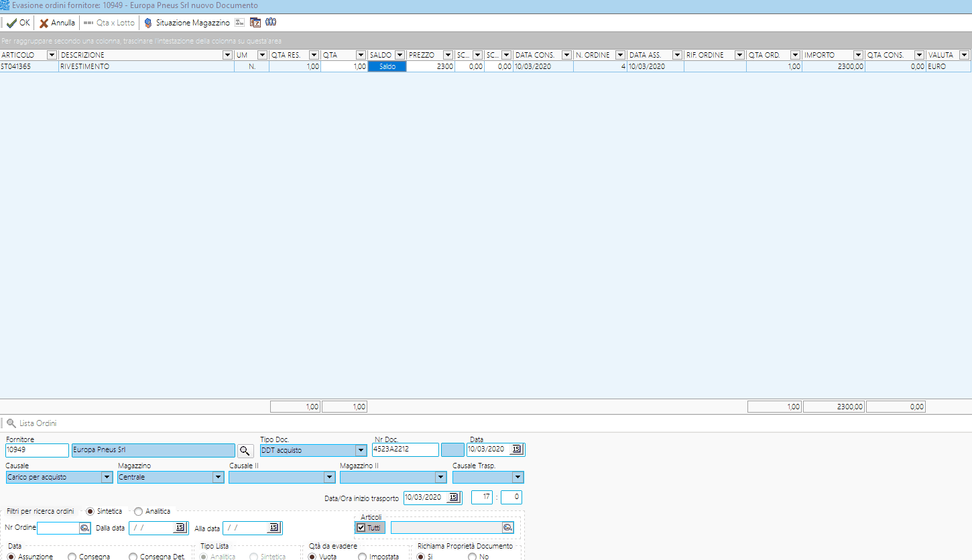Click the Europa Pneus Srl name field
972x560 pixels.
point(154,450)
